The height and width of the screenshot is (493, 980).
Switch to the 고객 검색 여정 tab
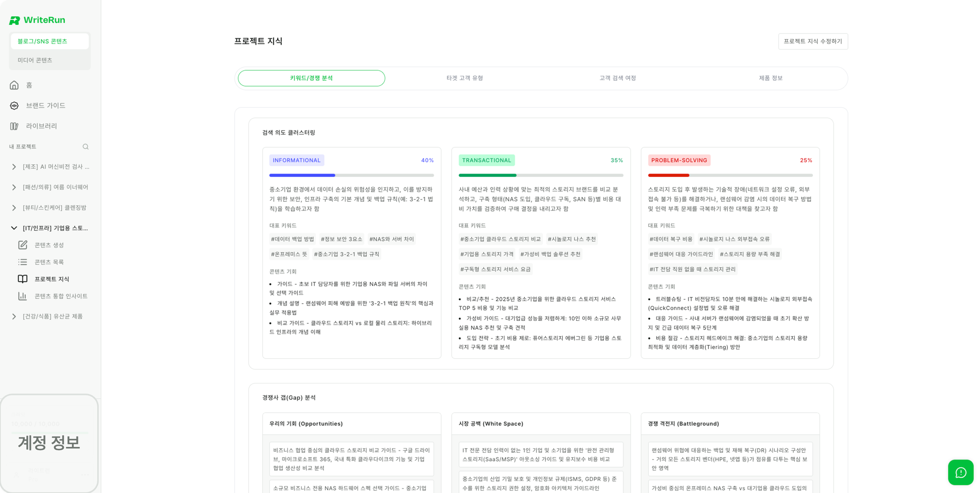618,78
